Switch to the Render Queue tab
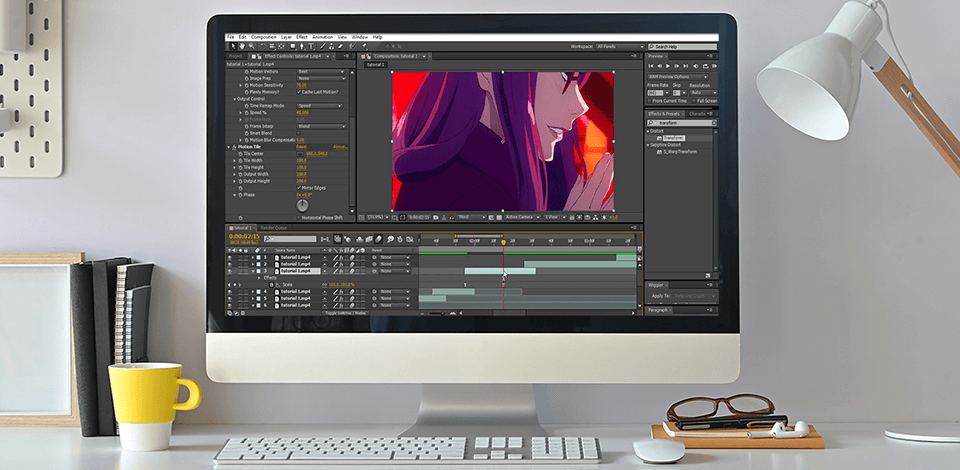 coord(274,228)
